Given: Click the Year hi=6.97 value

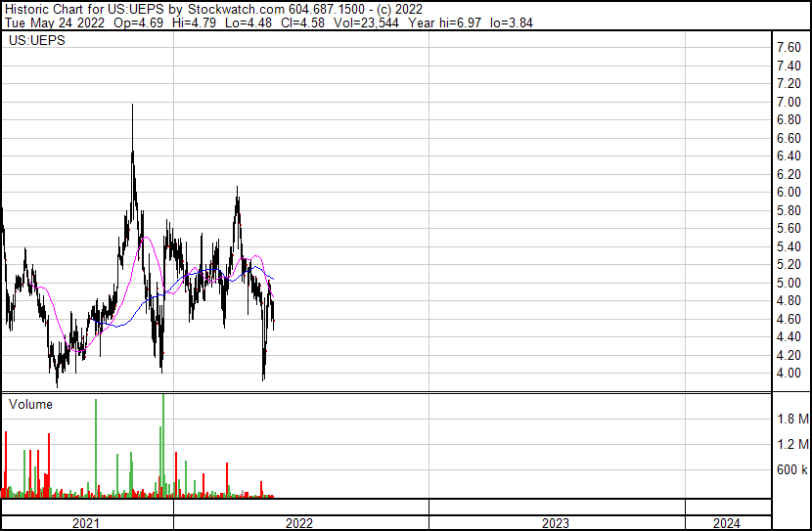Looking at the screenshot, I should click(x=444, y=22).
